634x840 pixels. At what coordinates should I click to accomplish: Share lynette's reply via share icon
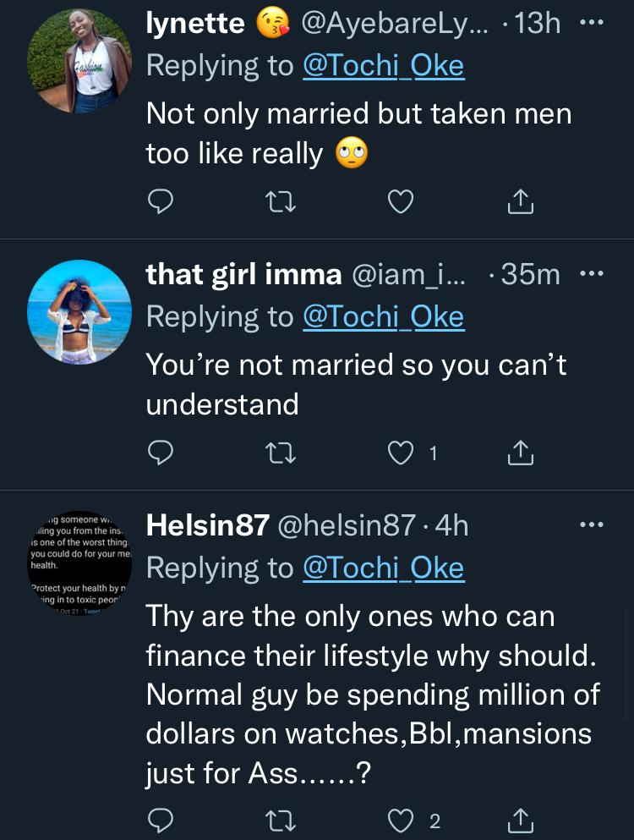[x=520, y=201]
